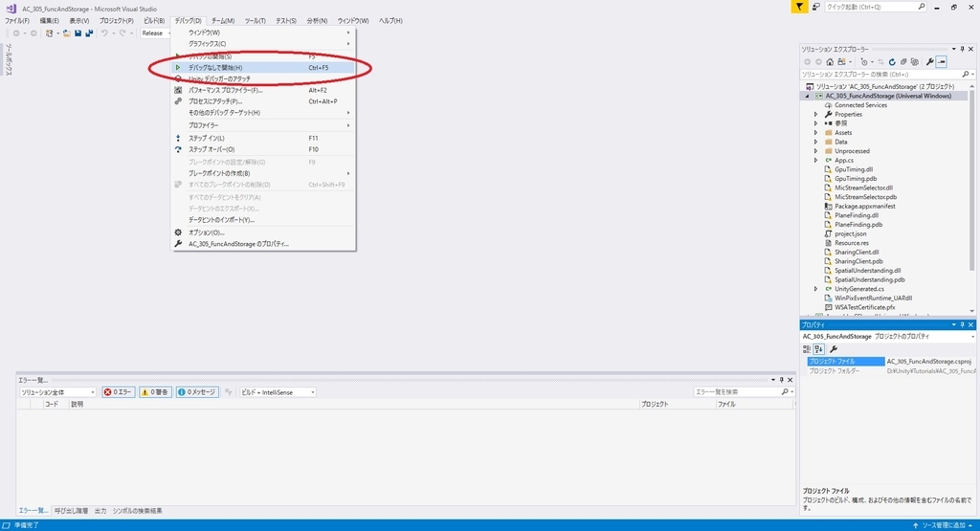The height and width of the screenshot is (531, 980).
Task: Expand the Data folder in Solution Explorer
Action: tap(815, 142)
